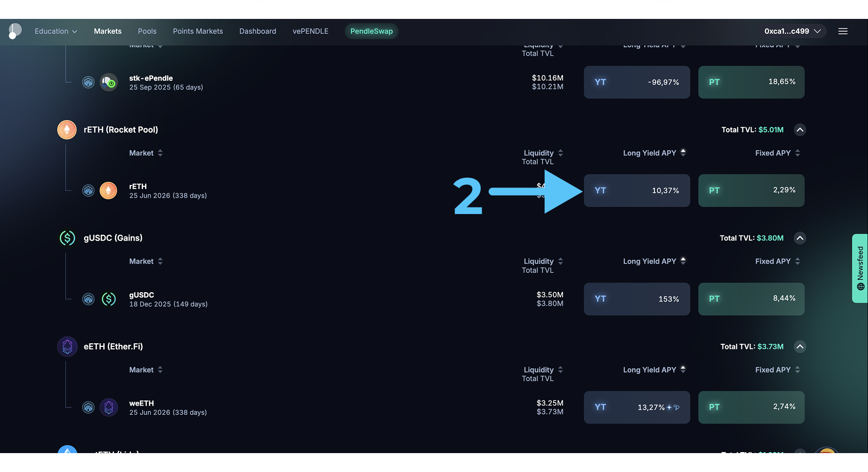Select rETH YT 10,37% button
Screen dimensions: 868x472
click(x=637, y=191)
